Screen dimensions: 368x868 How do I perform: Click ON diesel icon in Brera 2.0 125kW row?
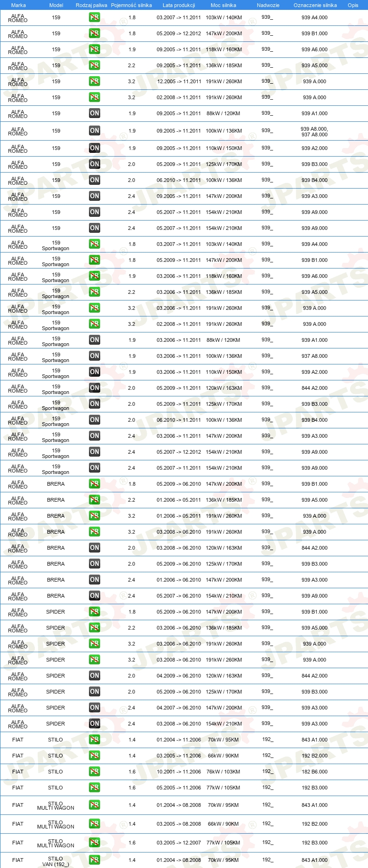95,564
